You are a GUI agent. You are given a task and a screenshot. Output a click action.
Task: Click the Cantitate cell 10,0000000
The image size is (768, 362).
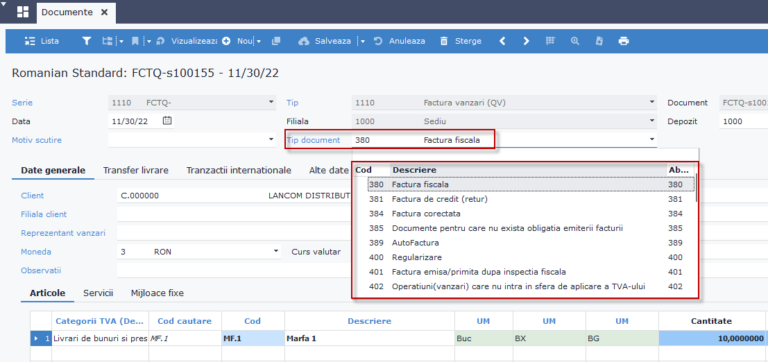click(712, 338)
